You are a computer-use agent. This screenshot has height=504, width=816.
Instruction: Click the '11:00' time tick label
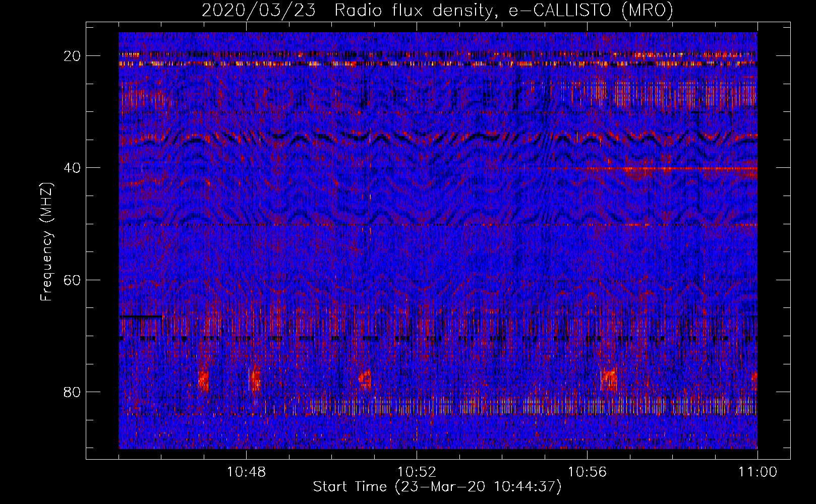tap(757, 472)
